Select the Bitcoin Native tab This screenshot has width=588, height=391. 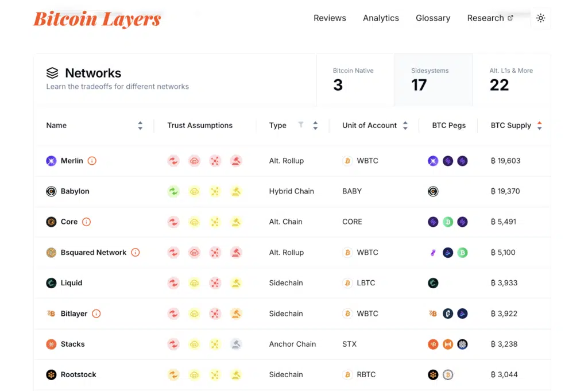click(x=355, y=79)
